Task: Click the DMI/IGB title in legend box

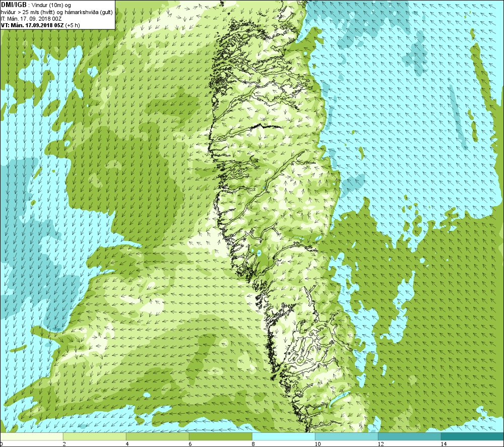Action: coord(14,5)
